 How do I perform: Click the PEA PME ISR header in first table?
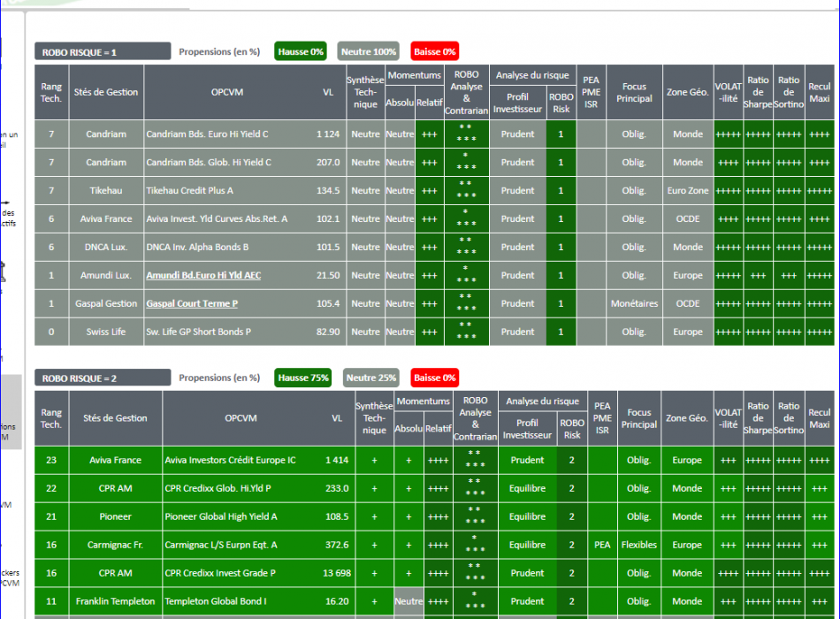[591, 92]
